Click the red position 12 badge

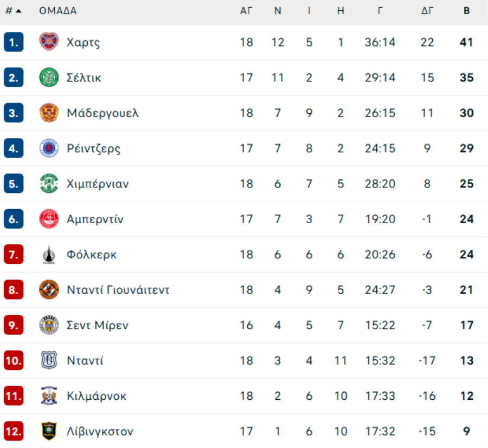14,431
